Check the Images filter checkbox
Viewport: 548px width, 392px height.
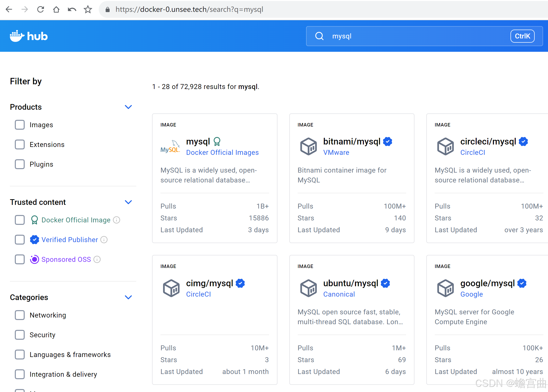tap(20, 125)
